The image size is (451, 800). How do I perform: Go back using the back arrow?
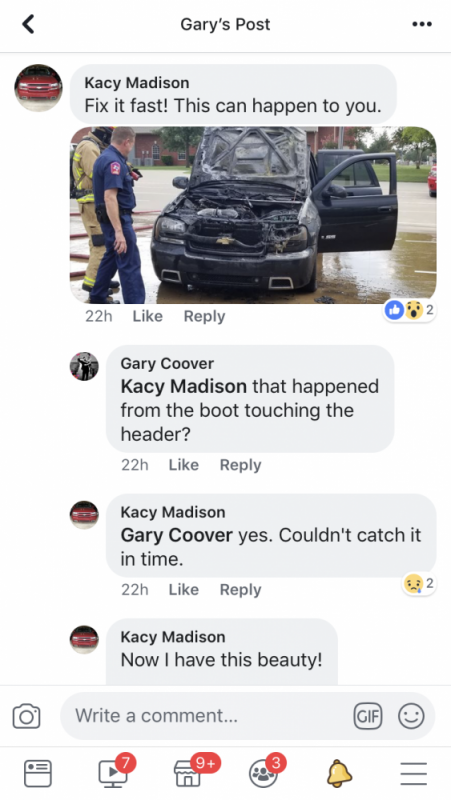(x=28, y=24)
